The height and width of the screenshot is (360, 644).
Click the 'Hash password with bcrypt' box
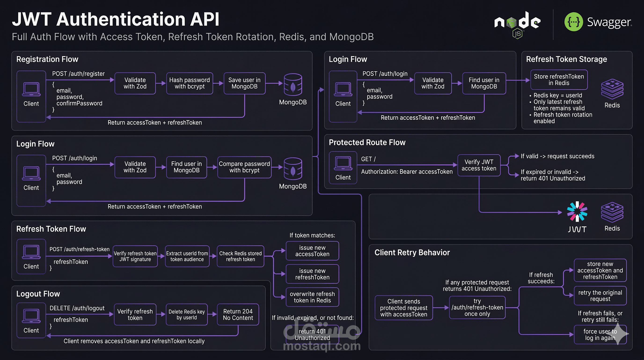coord(190,83)
